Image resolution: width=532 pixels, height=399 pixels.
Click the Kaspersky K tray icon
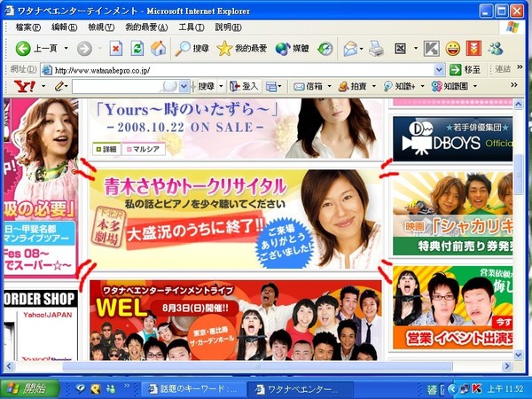(477, 389)
